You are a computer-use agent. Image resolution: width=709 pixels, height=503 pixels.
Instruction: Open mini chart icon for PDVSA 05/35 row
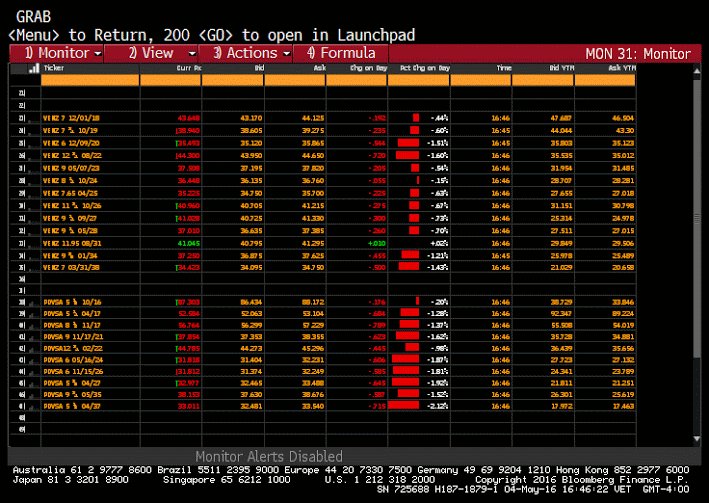coord(32,395)
